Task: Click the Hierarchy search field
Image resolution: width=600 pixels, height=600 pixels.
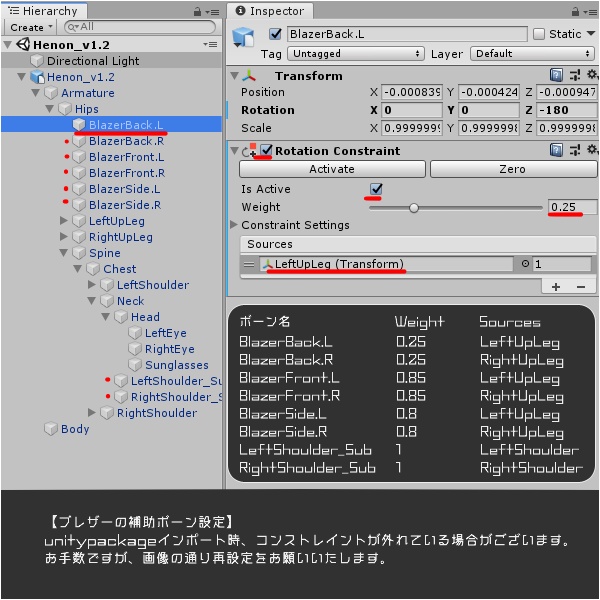Action: [140, 27]
